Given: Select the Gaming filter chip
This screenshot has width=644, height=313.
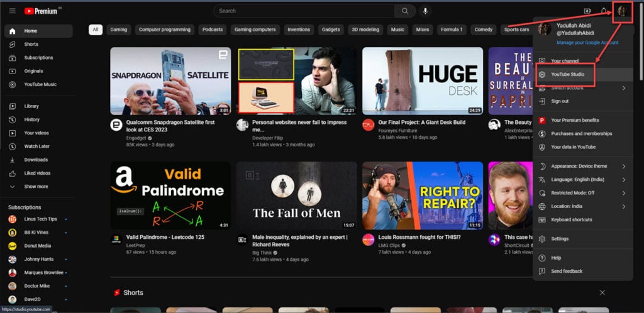Looking at the screenshot, I should 119,30.
